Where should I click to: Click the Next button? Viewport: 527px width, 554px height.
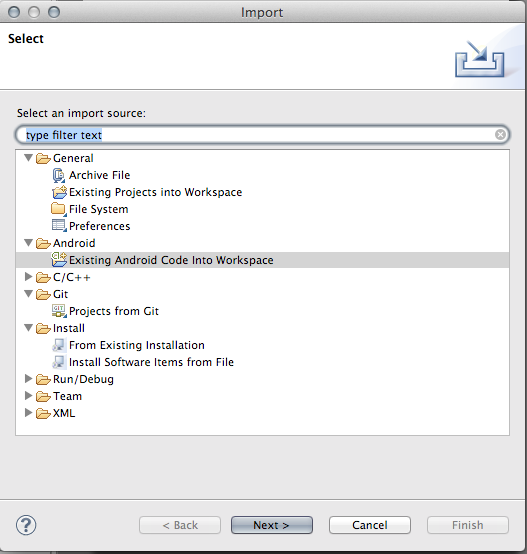pos(272,525)
